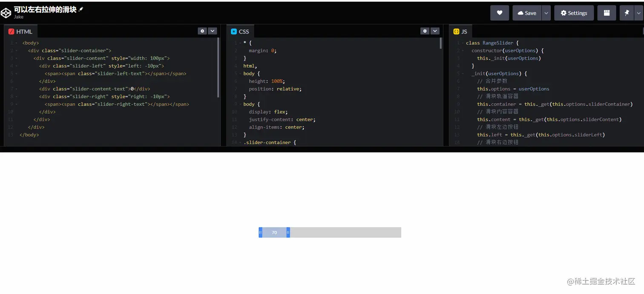
Task: Save the pen
Action: click(527, 13)
